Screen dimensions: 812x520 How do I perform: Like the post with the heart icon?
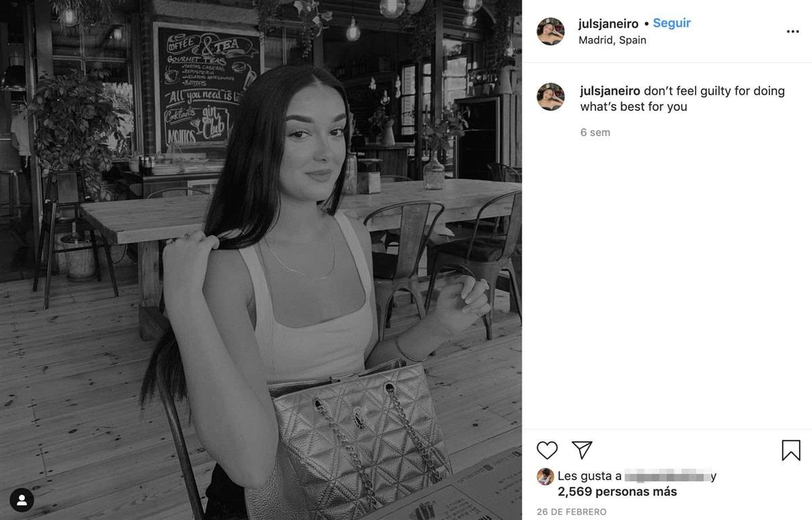(x=547, y=450)
